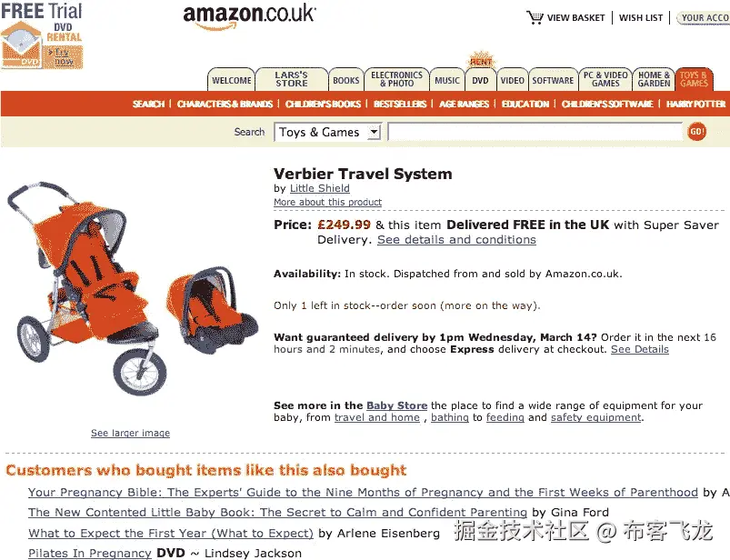Click the DVD rental envelope icon

point(22,45)
